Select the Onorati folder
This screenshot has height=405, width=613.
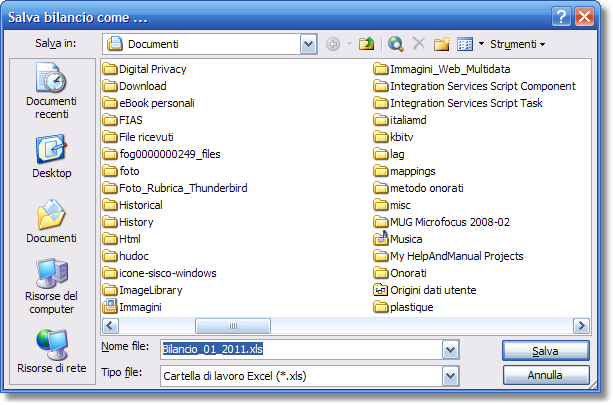point(400,273)
